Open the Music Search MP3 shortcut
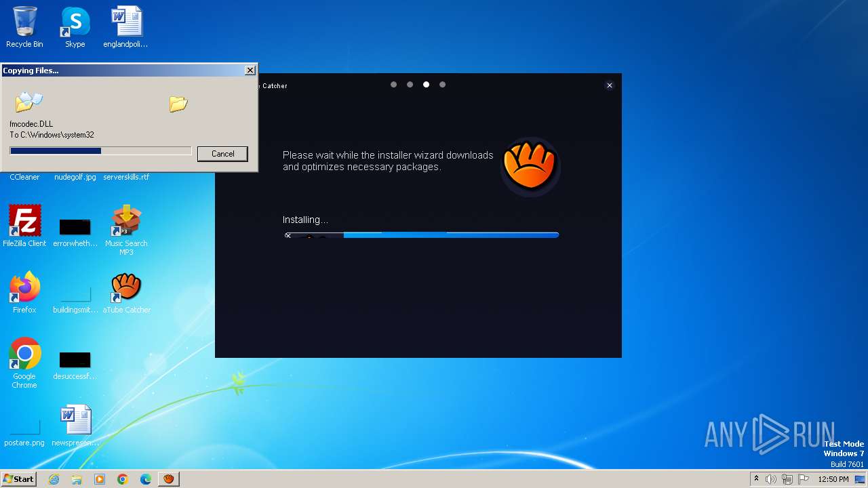The image size is (868, 488). pos(126,229)
